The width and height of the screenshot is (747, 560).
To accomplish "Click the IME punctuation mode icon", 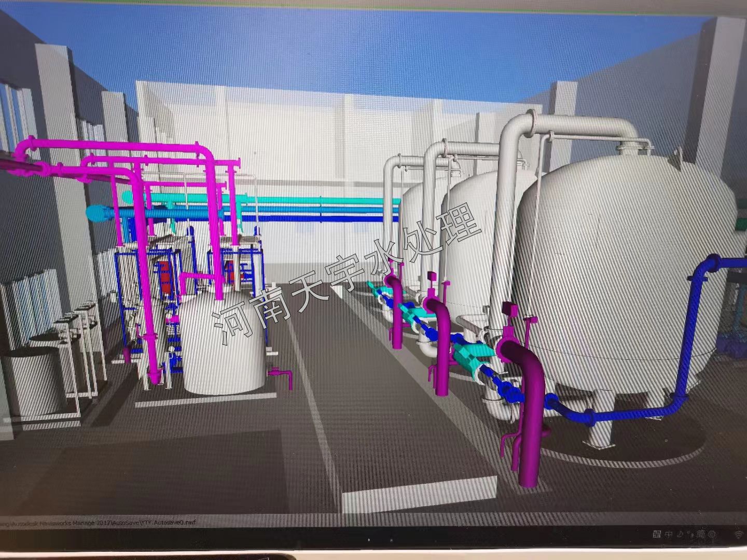I will pos(690,534).
